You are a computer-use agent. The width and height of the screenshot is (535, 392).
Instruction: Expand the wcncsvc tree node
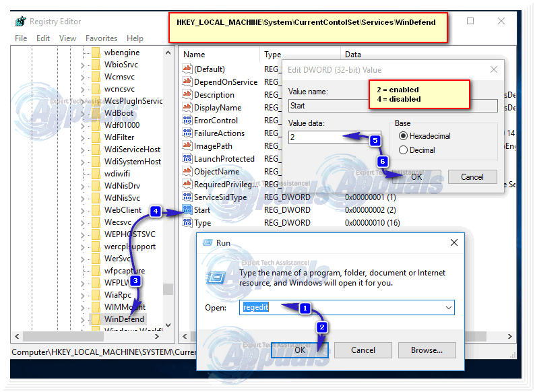tap(82, 89)
